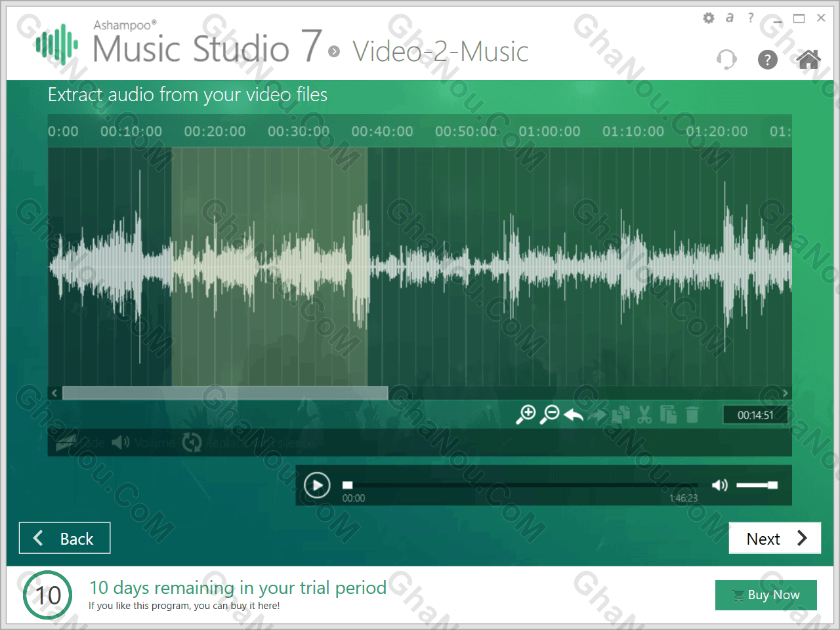The width and height of the screenshot is (840, 630).
Task: Click the redo arrow icon
Action: click(x=597, y=415)
